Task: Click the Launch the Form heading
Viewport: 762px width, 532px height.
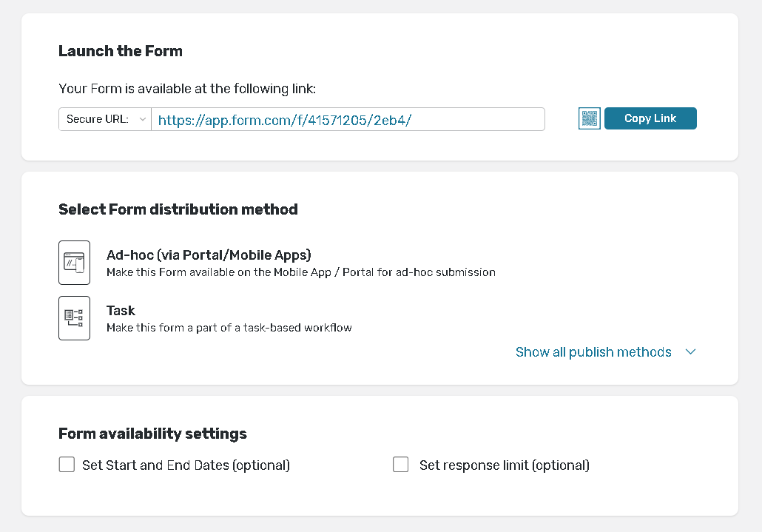Action: (x=121, y=51)
